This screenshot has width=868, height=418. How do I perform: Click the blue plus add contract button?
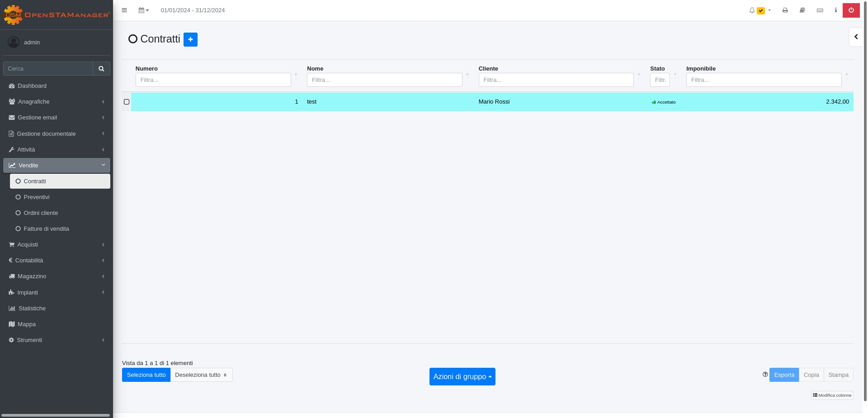190,39
